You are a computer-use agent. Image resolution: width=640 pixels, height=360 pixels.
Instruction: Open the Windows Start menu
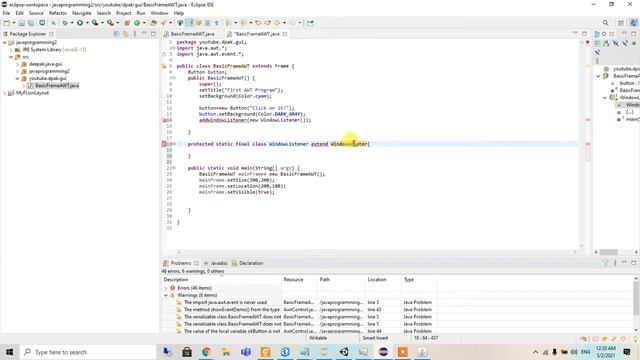[9, 352]
